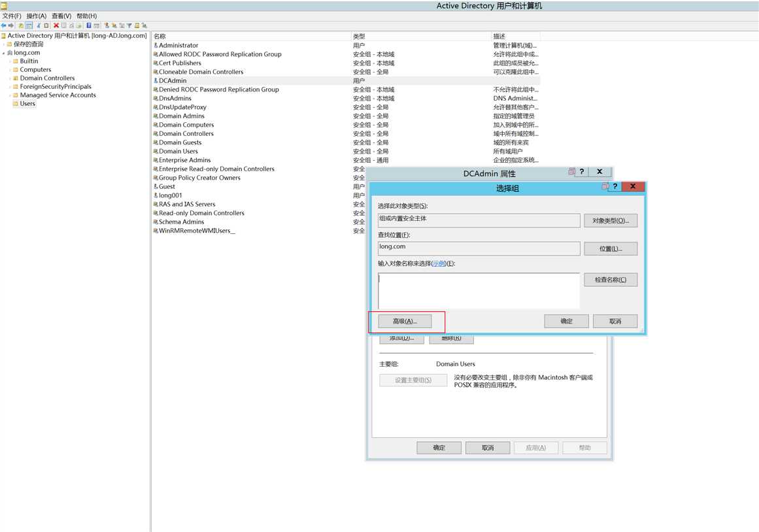Image resolution: width=759 pixels, height=532 pixels.
Task: Select WinRMRemoteWMIUsers__ row
Action: click(259, 231)
